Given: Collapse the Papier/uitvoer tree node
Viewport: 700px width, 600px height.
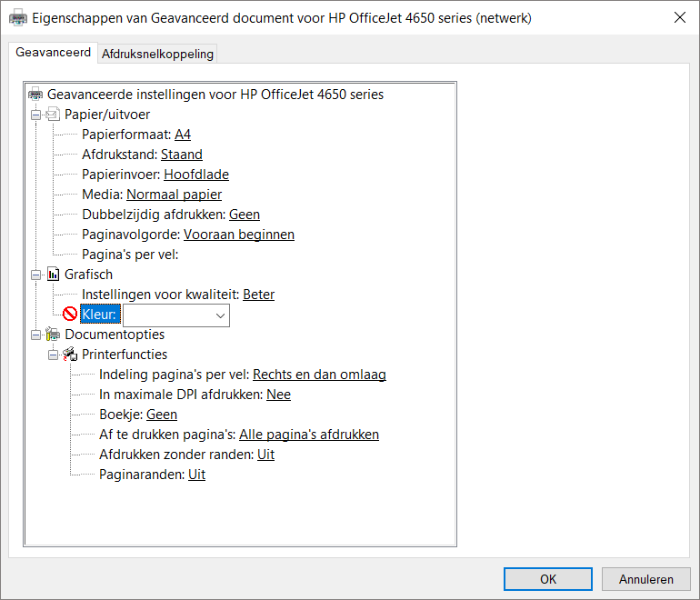Looking at the screenshot, I should (x=36, y=115).
